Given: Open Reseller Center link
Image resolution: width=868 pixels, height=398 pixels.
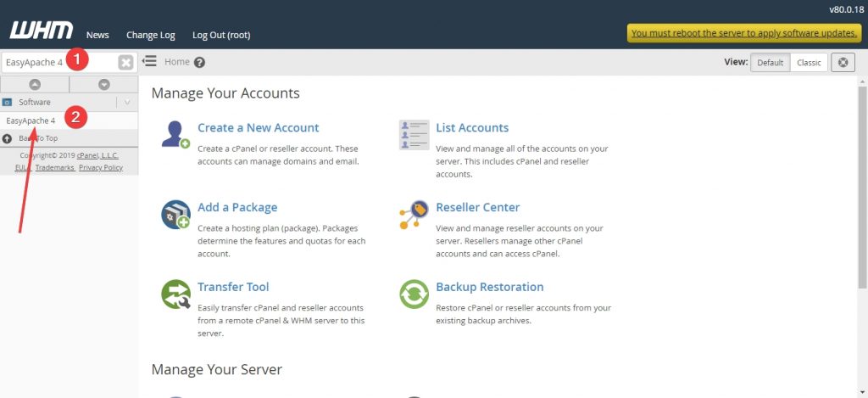Looking at the screenshot, I should [478, 207].
